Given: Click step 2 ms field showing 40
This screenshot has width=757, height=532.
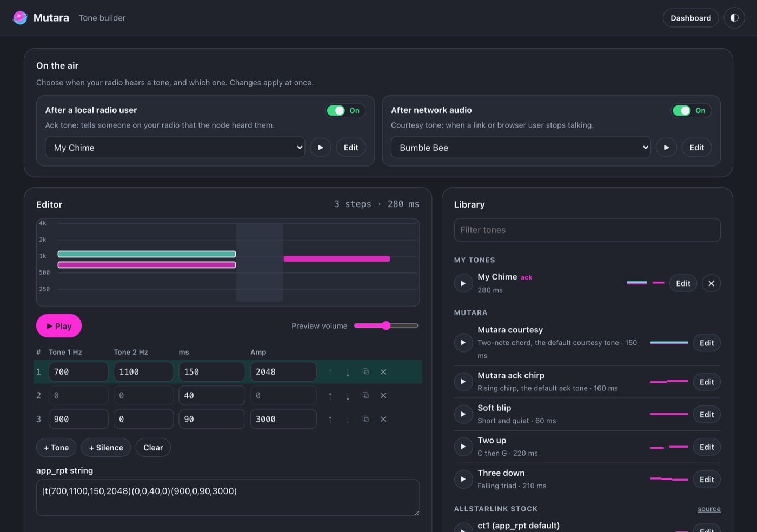Looking at the screenshot, I should click(212, 396).
